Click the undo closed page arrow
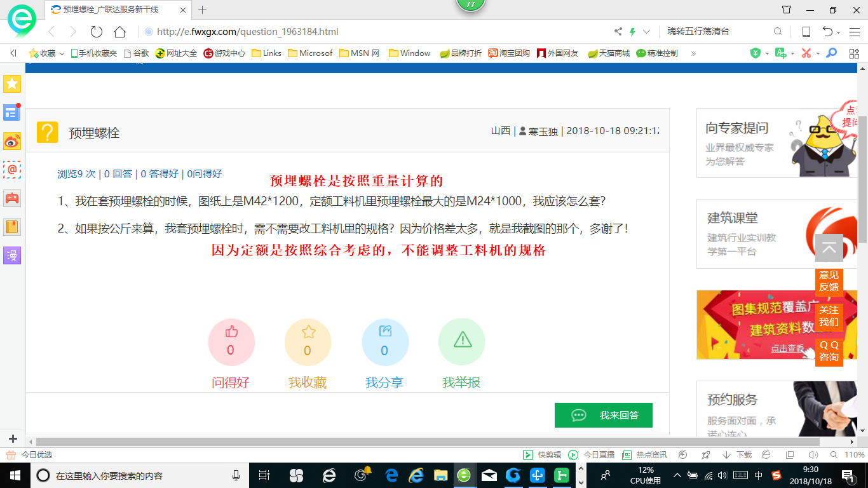 point(827,32)
